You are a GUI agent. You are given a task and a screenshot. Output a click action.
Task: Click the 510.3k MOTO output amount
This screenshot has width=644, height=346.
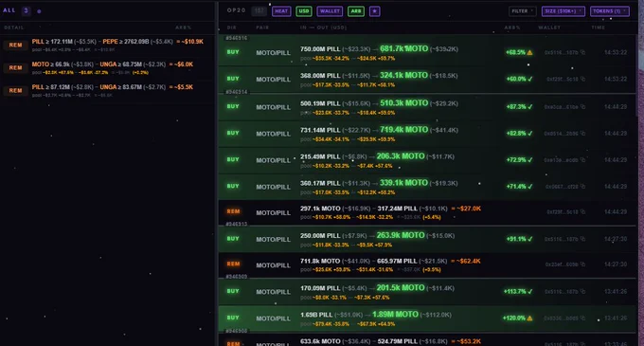(x=403, y=103)
